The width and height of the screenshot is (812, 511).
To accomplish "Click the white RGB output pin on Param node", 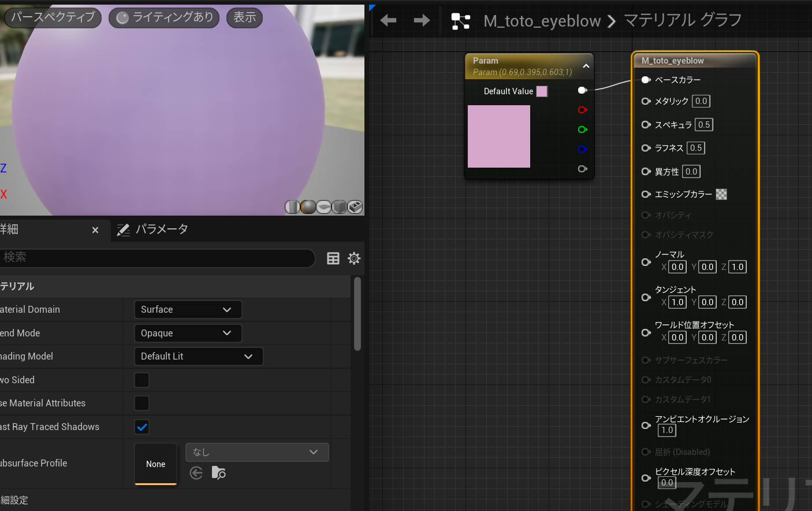I will 582,90.
